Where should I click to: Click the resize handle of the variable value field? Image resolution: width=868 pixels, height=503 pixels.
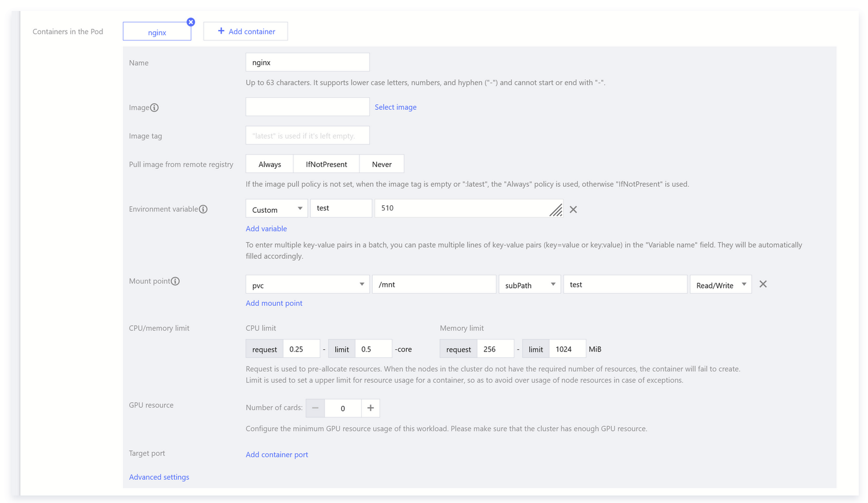[x=556, y=210]
